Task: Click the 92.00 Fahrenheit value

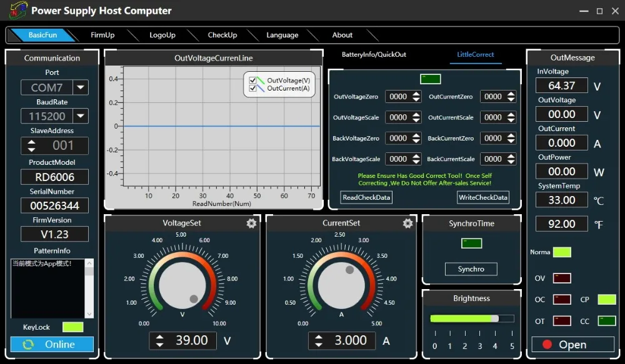Action: (562, 224)
